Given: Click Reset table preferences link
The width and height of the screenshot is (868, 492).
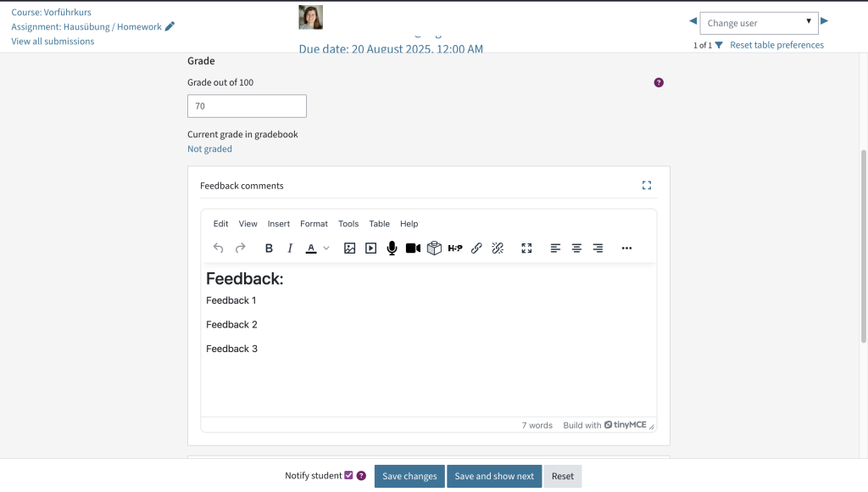Looking at the screenshot, I should 776,45.
